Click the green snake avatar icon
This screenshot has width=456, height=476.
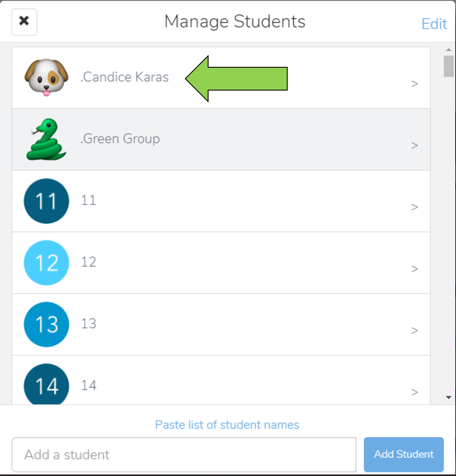pos(47,139)
